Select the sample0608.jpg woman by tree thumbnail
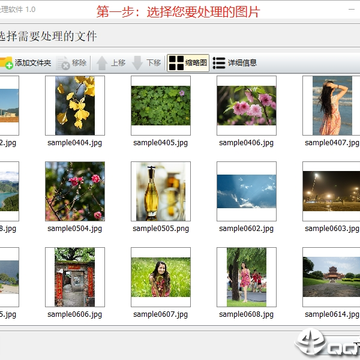The height and width of the screenshot is (360, 360). click(246, 277)
